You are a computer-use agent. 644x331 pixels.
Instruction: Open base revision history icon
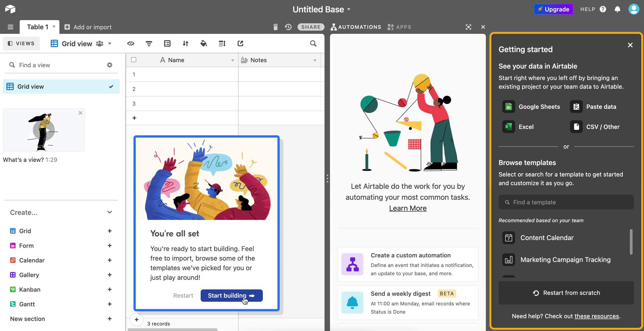(288, 27)
